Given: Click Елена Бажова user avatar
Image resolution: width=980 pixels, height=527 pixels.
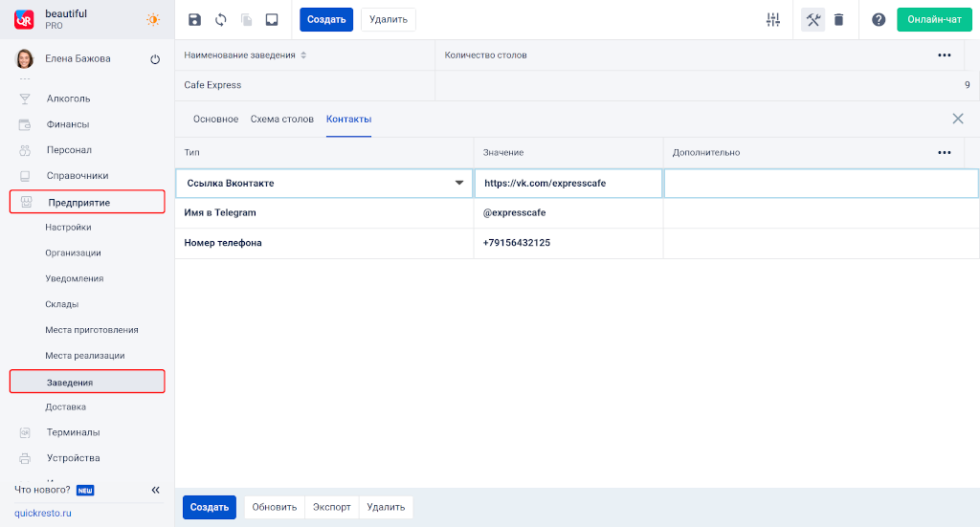Looking at the screenshot, I should point(24,58).
